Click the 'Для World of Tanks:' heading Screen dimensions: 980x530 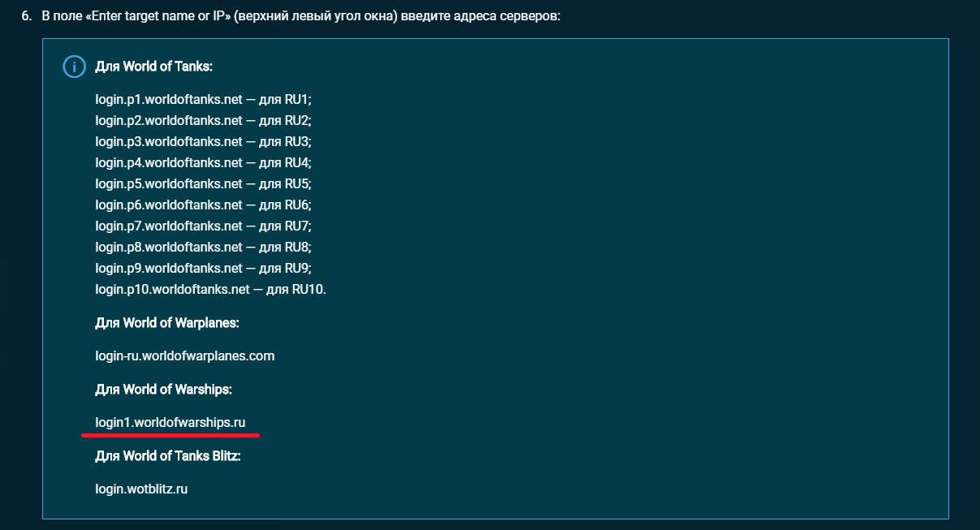coord(154,67)
